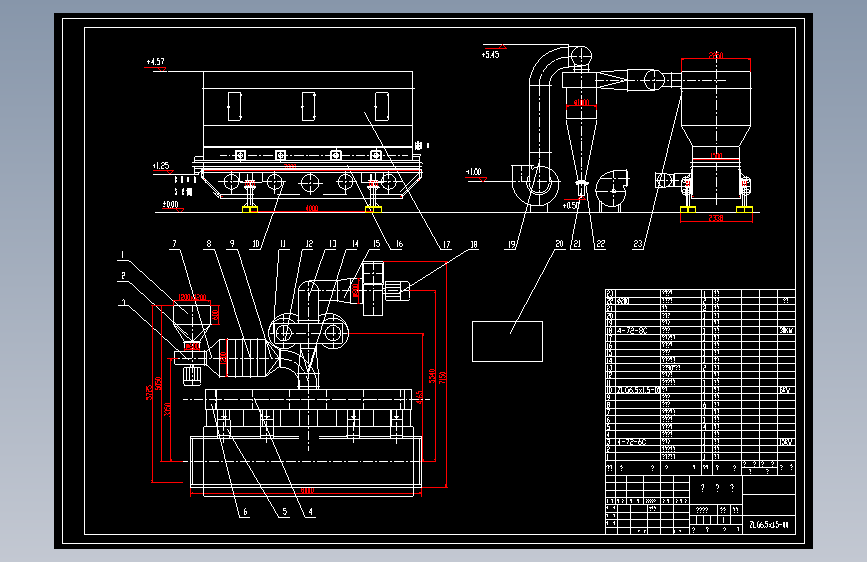This screenshot has width=867, height=562.
Task: Pick leader callout number 10
Action: coord(256,244)
